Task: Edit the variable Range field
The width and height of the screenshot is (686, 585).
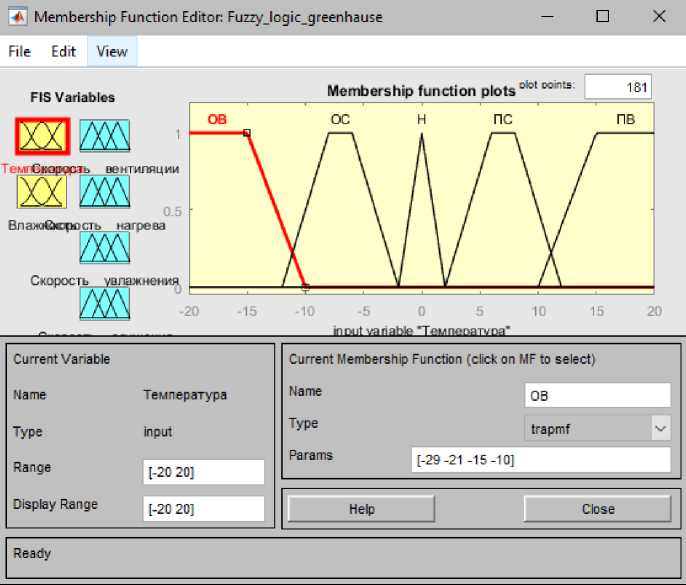Action: coord(203,472)
